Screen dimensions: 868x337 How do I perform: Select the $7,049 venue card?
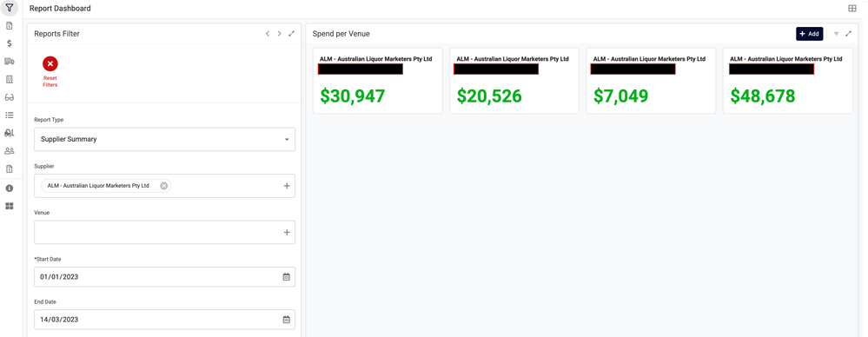pos(651,81)
